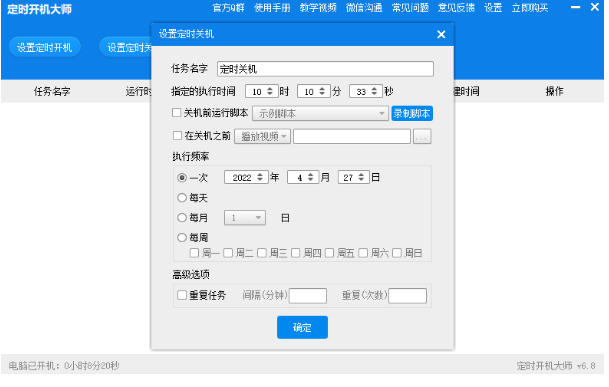Click the day stepper arrows showing 27
The height and width of the screenshot is (387, 609).
(x=361, y=177)
